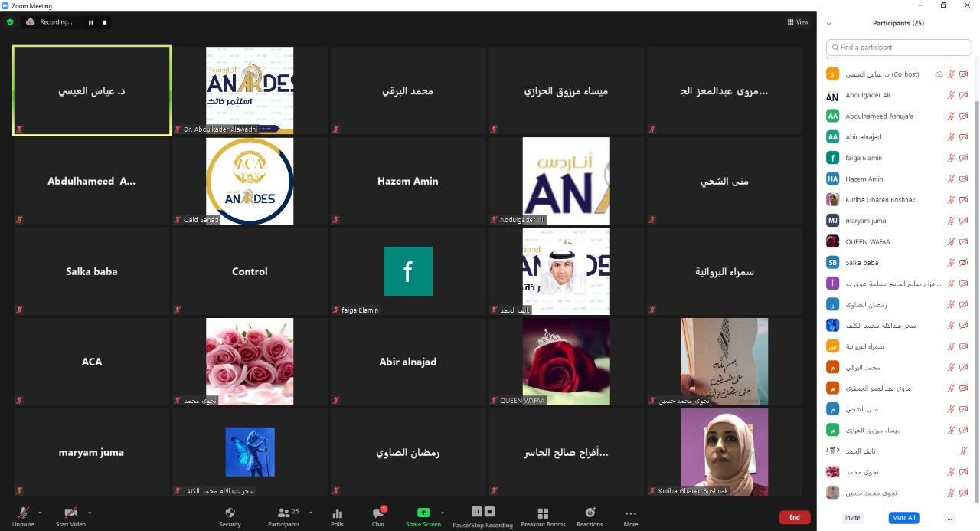Viewport: 980px width, 531px height.
Task: Toggle microphone for Hazem Amin in participants list
Action: [951, 179]
